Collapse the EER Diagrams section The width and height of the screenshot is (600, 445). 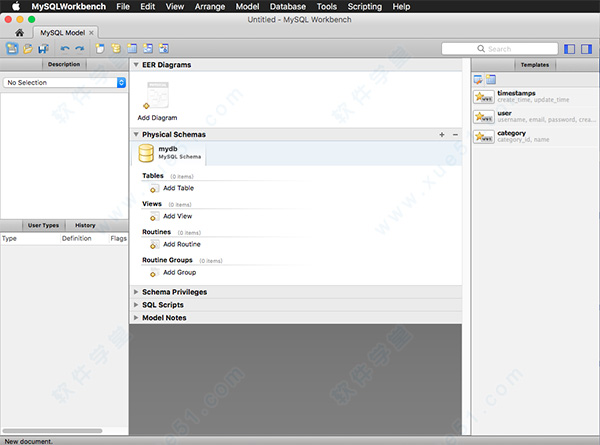click(136, 65)
